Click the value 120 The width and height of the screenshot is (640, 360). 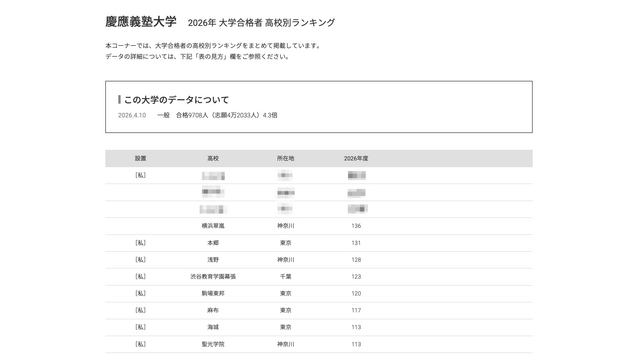(356, 293)
